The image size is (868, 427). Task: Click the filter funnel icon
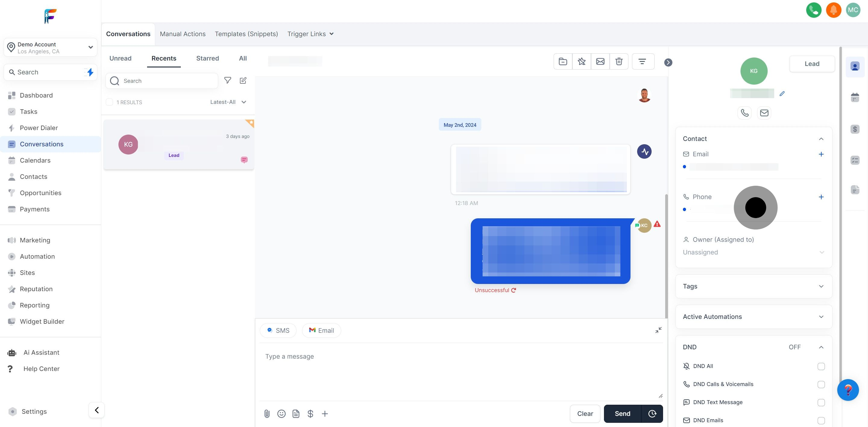pyautogui.click(x=228, y=80)
